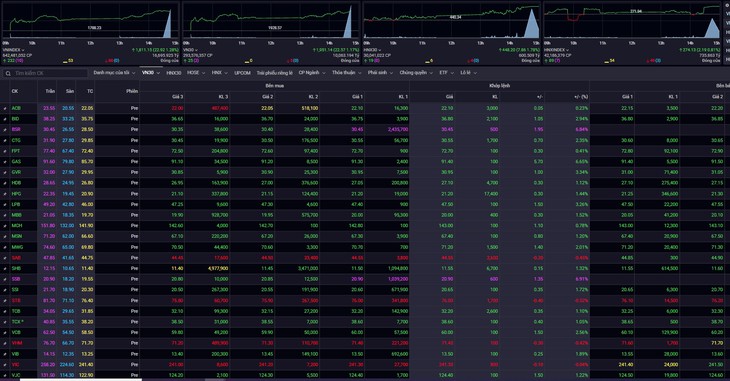The width and height of the screenshot is (730, 381).
Task: Select the MWG ticker symbol
Action: [17, 247]
